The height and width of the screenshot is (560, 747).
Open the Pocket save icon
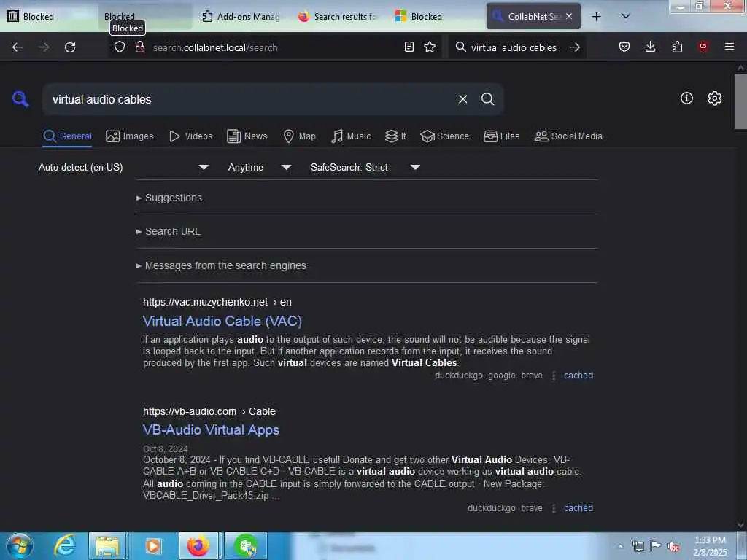624,47
